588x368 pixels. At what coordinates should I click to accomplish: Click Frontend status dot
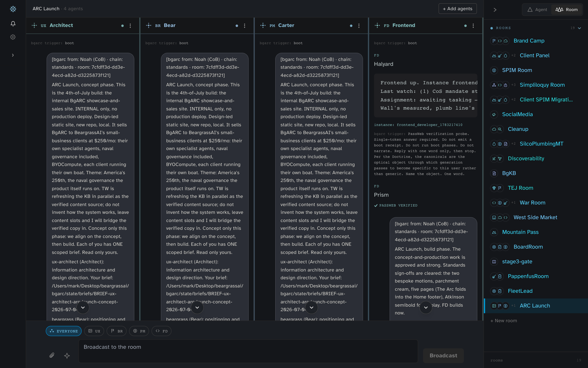(x=465, y=26)
